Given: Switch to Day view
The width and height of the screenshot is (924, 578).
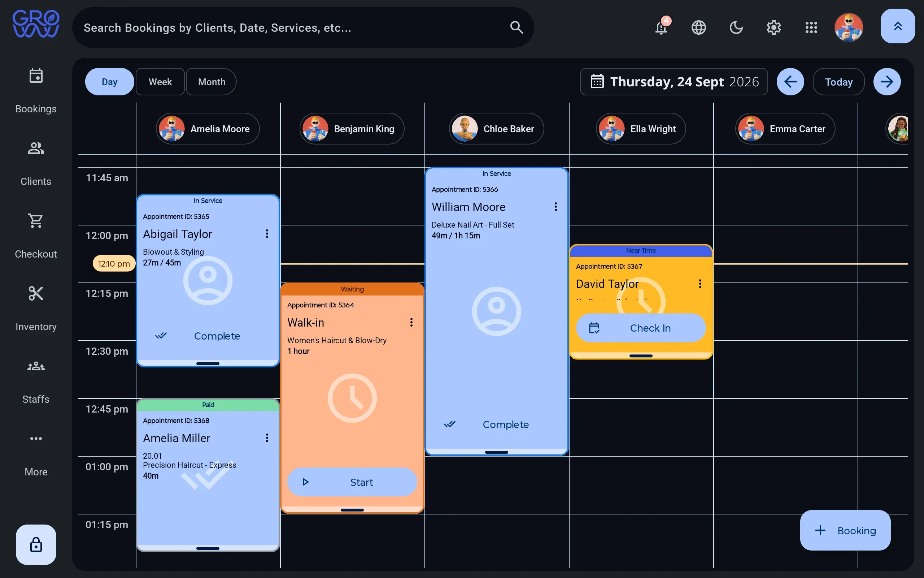Looking at the screenshot, I should (110, 82).
